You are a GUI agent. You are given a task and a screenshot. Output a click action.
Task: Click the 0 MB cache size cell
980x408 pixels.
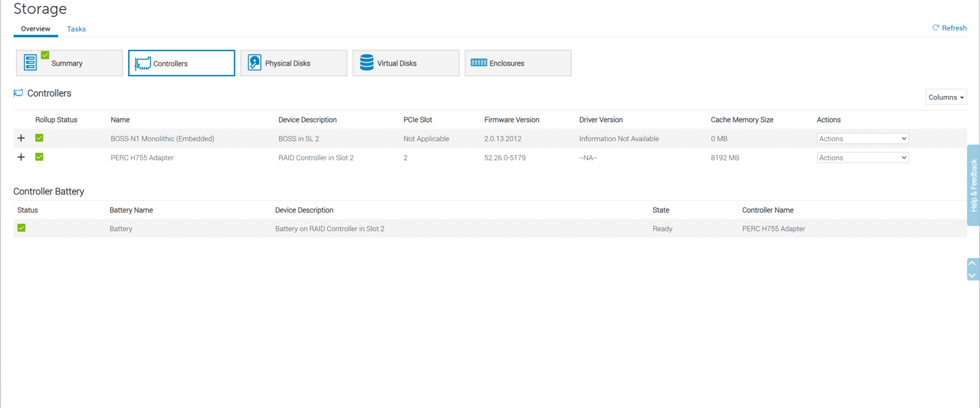click(x=719, y=139)
